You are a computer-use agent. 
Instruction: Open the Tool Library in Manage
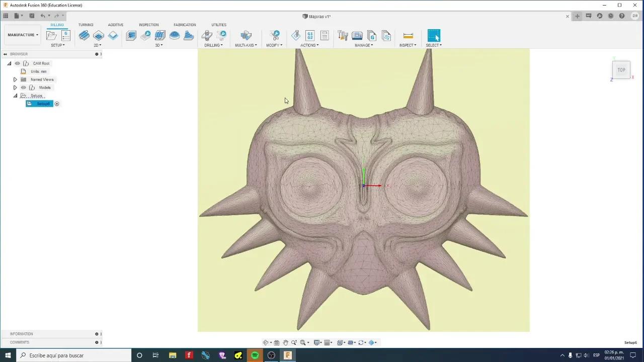pyautogui.click(x=343, y=35)
